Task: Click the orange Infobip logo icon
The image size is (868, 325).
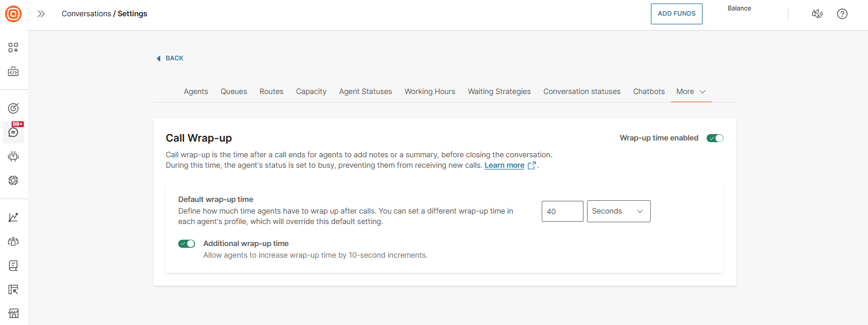Action: pos(13,14)
